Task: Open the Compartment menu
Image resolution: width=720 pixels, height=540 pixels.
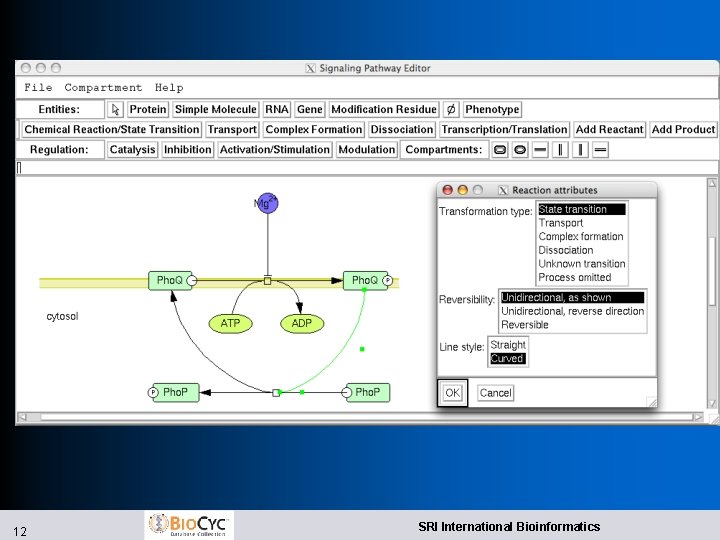Action: (x=103, y=87)
